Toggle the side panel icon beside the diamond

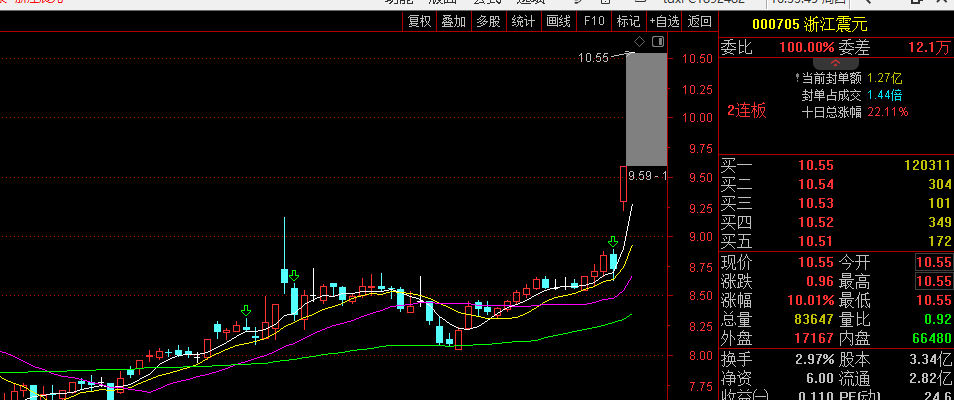pyautogui.click(x=658, y=41)
